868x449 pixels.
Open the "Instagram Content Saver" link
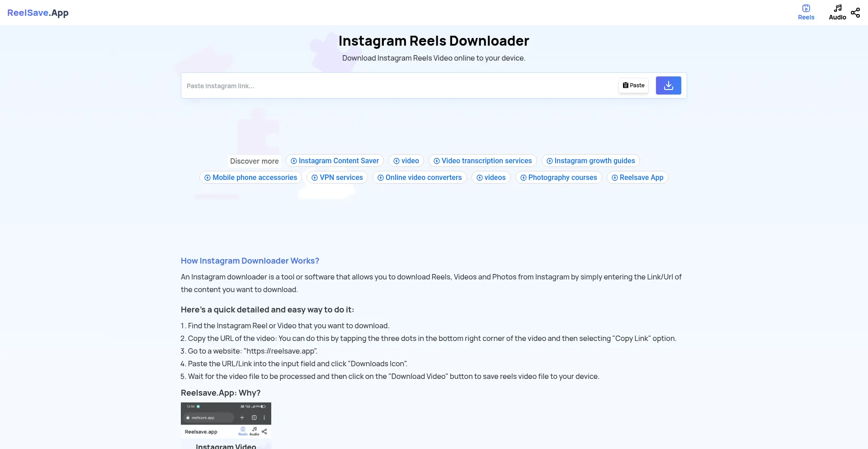[x=334, y=161]
